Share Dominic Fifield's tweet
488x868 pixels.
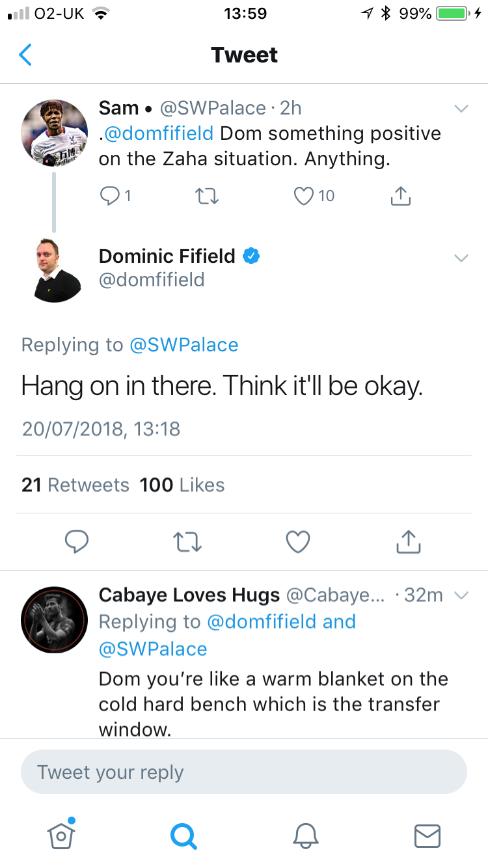coord(408,541)
